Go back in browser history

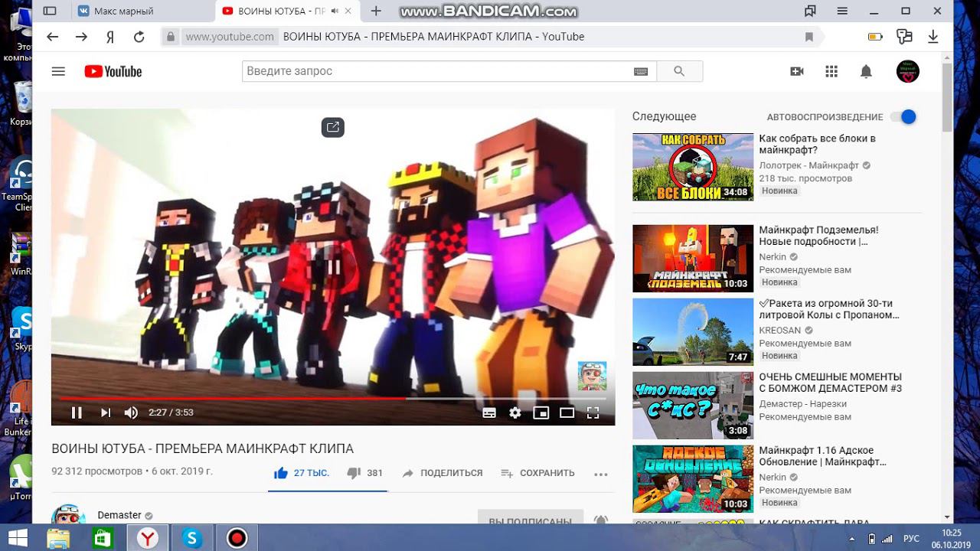tap(53, 37)
